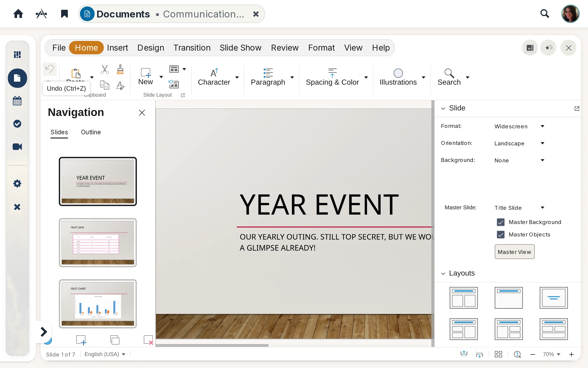Click the reset slide layout icon
588x368 pixels.
(x=174, y=84)
